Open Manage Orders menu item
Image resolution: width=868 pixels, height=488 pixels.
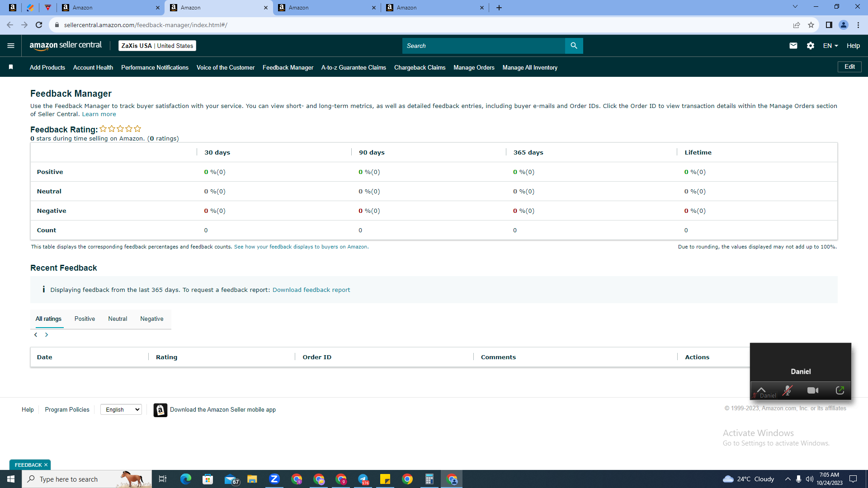tap(474, 67)
